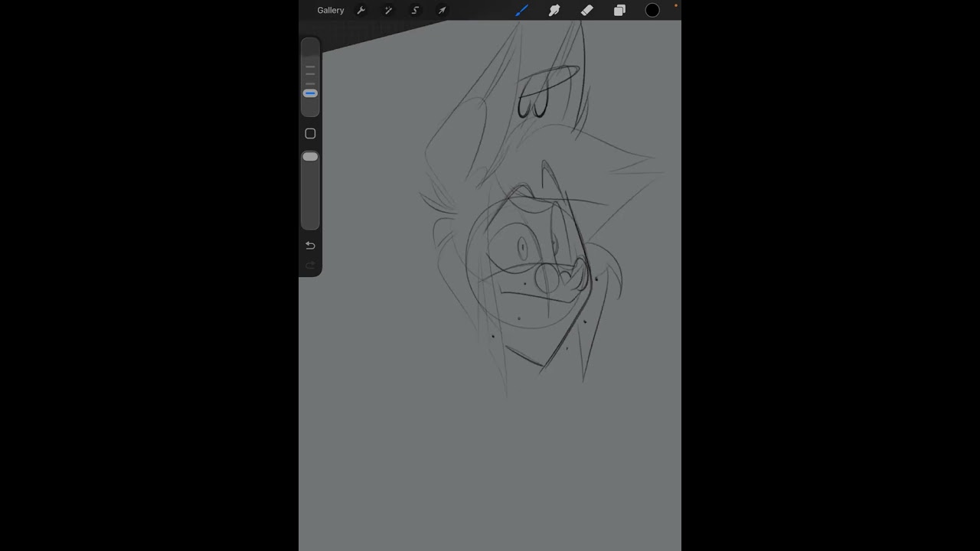Open the Adjustments magic wand menu

[388, 11]
